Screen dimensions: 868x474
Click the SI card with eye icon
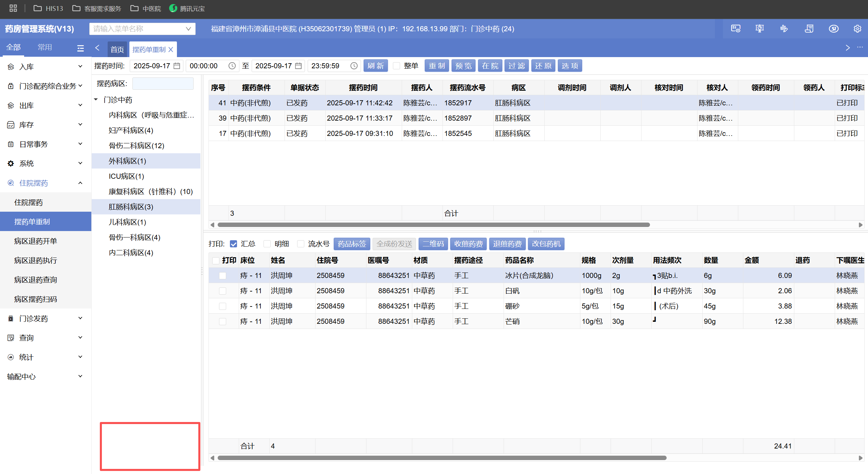736,29
